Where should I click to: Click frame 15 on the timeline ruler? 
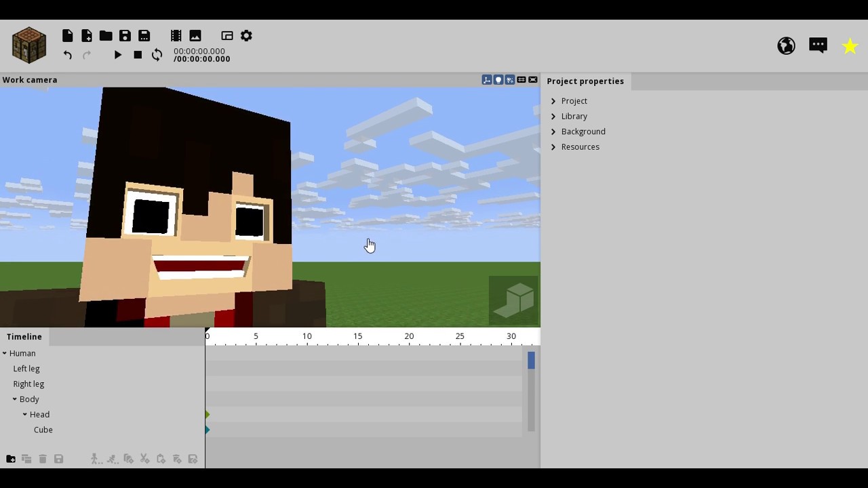tap(358, 337)
